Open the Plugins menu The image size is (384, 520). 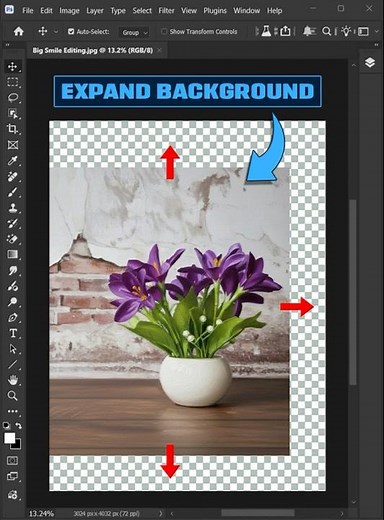(215, 11)
